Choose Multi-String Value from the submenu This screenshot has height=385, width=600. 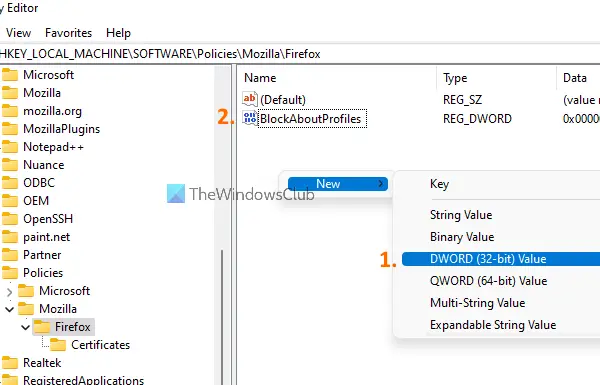tap(477, 303)
